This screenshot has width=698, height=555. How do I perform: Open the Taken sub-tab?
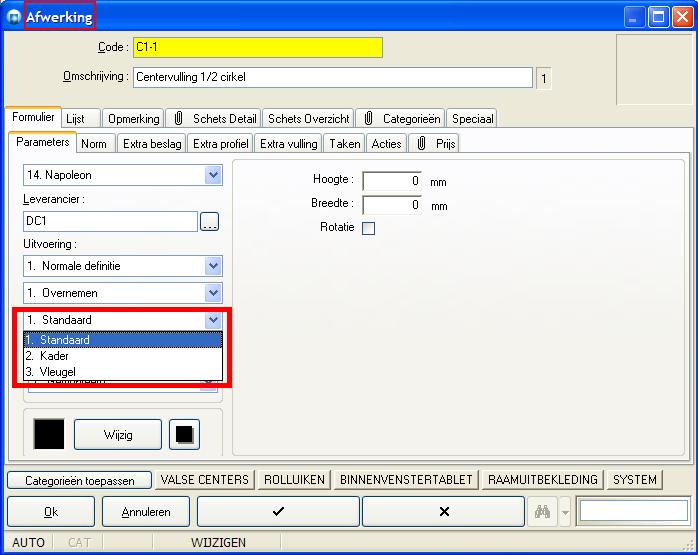tap(344, 144)
